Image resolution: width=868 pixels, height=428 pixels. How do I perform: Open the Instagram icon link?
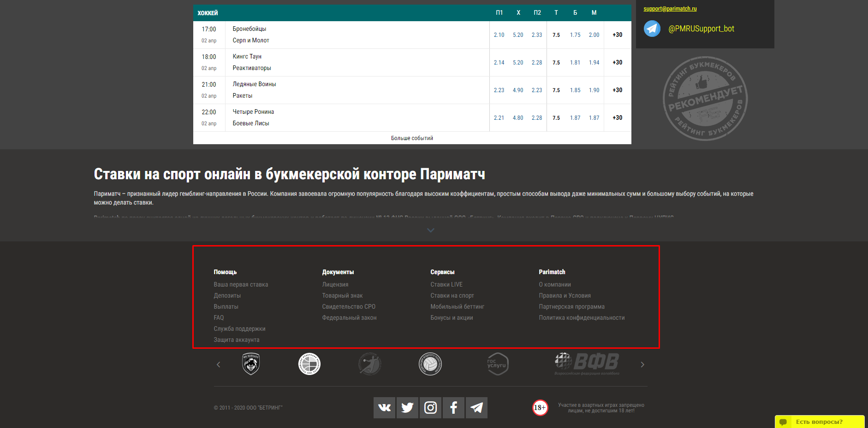tap(430, 408)
